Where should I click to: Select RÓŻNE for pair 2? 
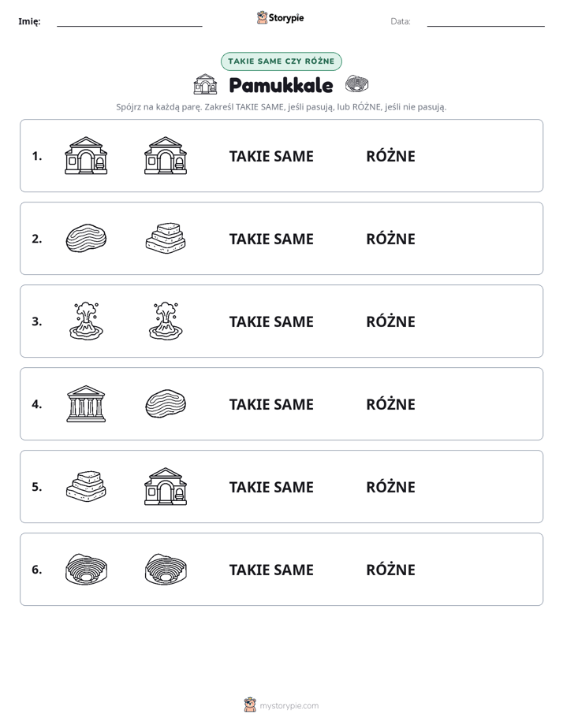pyautogui.click(x=390, y=239)
